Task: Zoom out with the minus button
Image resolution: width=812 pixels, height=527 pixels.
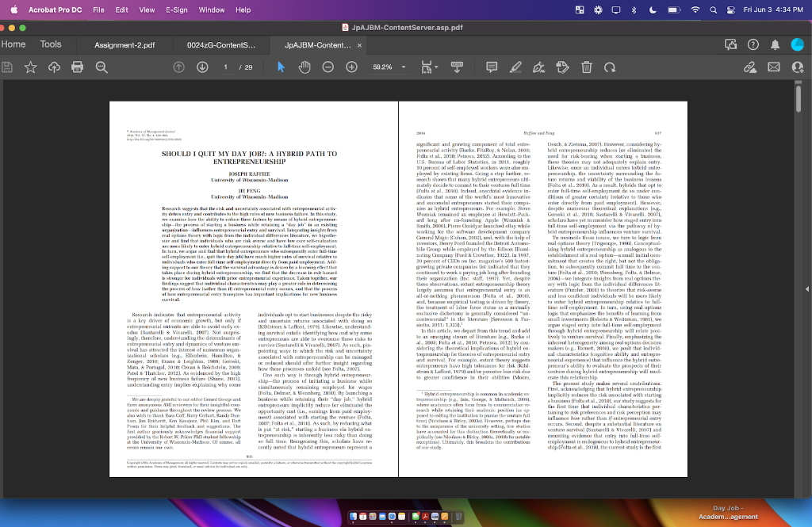Action: point(327,67)
